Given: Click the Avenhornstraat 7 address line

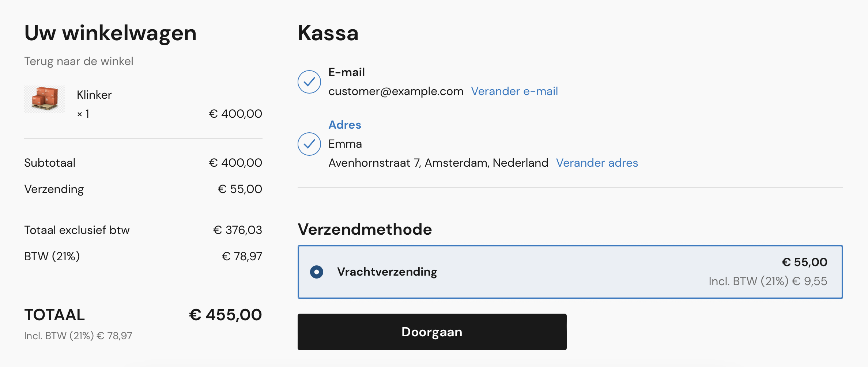Looking at the screenshot, I should point(438,163).
